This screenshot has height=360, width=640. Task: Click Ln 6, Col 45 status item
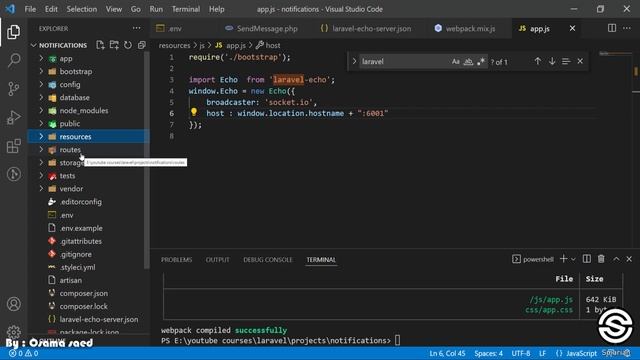click(x=447, y=353)
